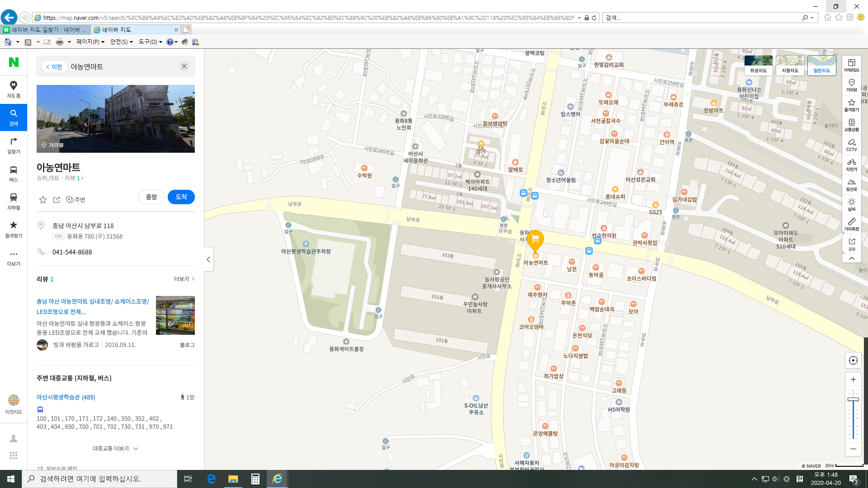This screenshot has width=868, height=488.
Task: Click the 거리측정 distance ruler tool
Action: [851, 224]
